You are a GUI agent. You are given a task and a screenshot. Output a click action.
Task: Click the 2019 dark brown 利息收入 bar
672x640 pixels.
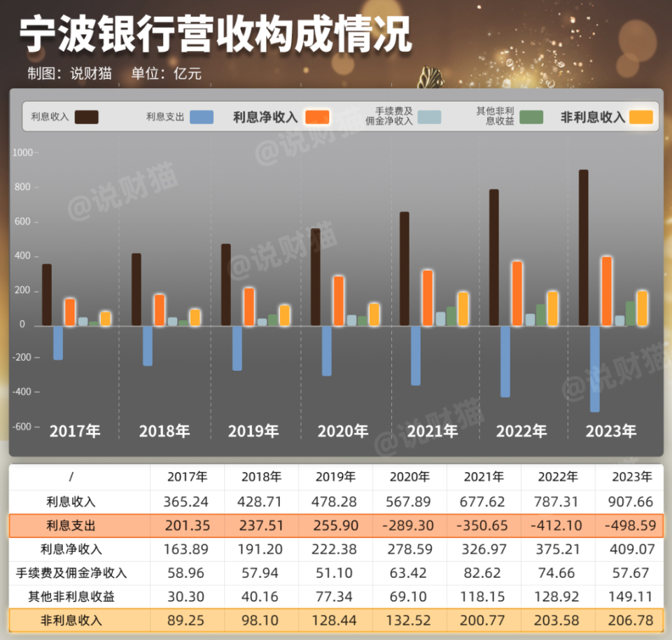click(x=226, y=285)
